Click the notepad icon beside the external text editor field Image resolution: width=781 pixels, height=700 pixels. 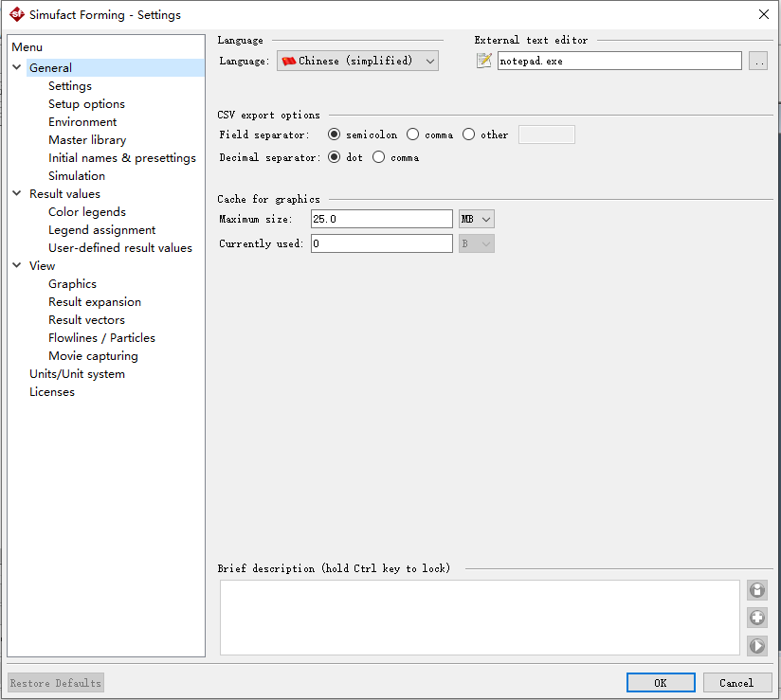(483, 61)
